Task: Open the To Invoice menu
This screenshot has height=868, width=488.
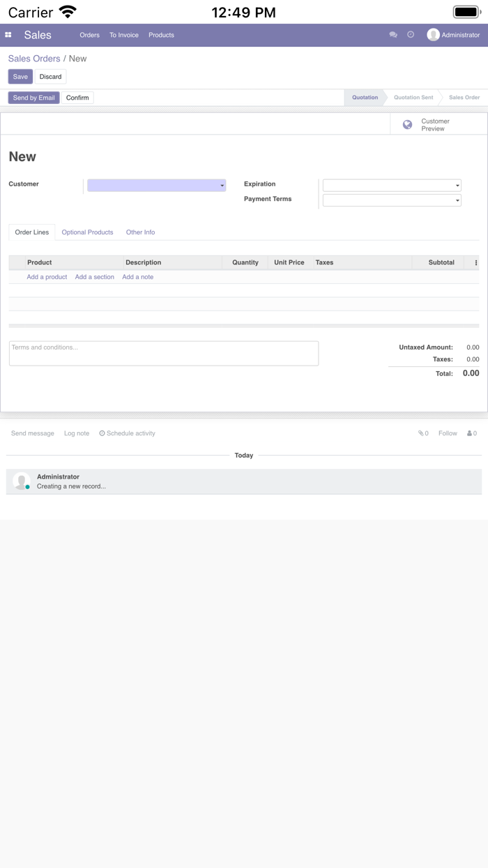Action: click(124, 35)
